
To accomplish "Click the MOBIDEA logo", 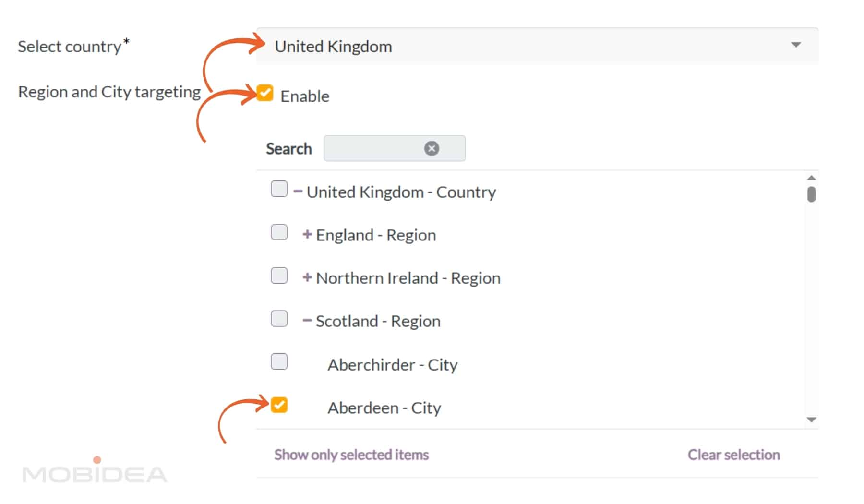I will tap(95, 472).
